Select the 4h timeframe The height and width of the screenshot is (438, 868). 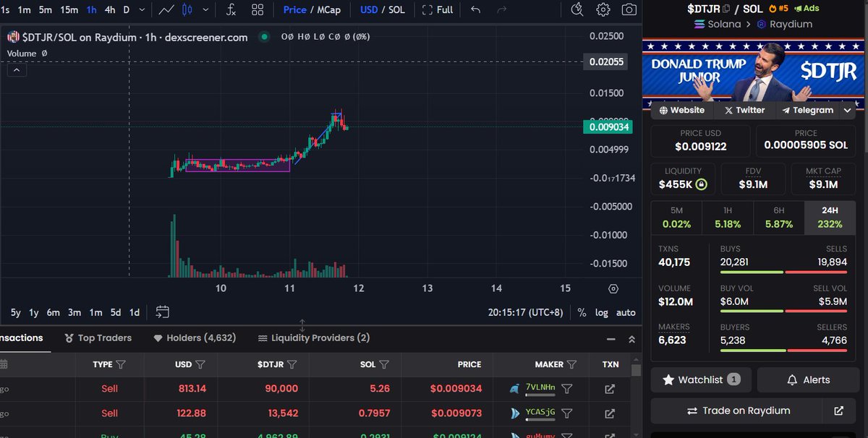click(109, 10)
